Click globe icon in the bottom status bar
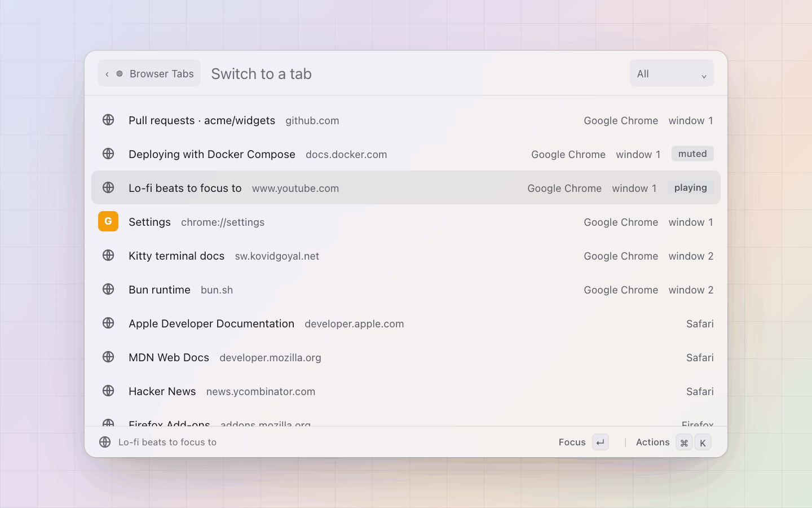Screen dimensions: 812x508 point(105,442)
